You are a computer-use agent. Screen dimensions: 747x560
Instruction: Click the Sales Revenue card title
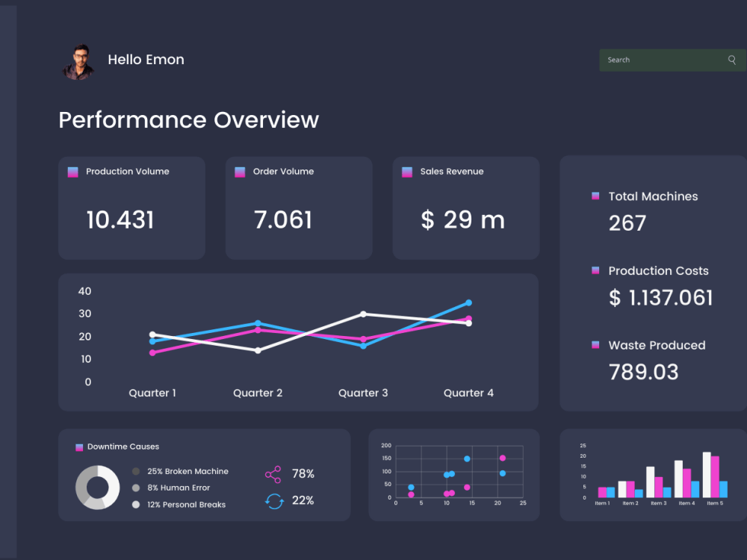point(452,172)
